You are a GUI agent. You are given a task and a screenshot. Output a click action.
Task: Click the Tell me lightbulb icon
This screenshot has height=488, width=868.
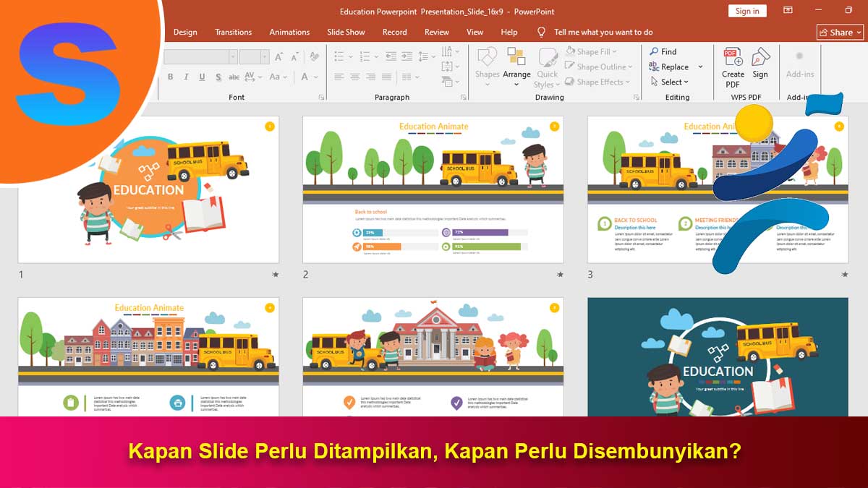541,32
